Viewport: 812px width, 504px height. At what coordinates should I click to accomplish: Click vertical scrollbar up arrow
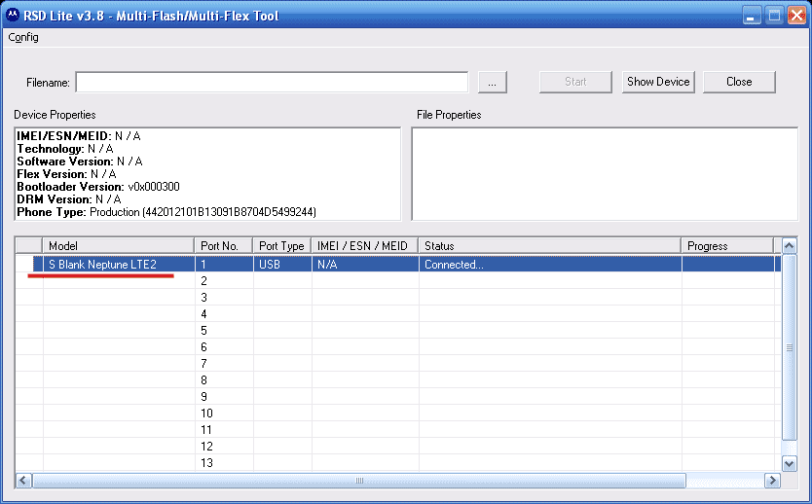(x=789, y=246)
